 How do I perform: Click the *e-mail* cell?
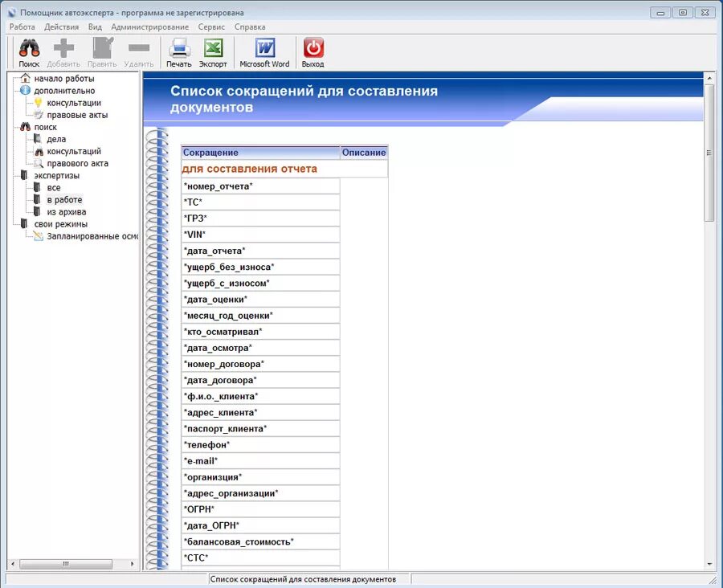[260, 461]
